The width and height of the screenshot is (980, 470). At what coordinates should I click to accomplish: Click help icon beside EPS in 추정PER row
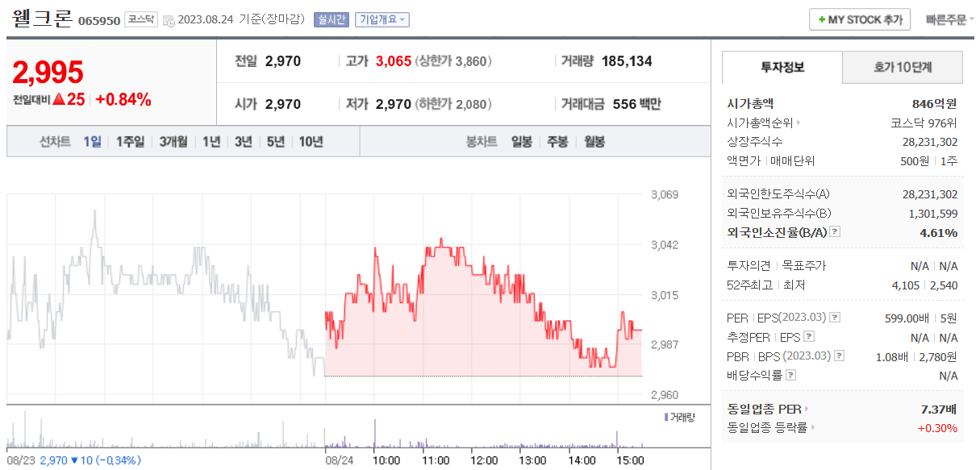coord(809,335)
